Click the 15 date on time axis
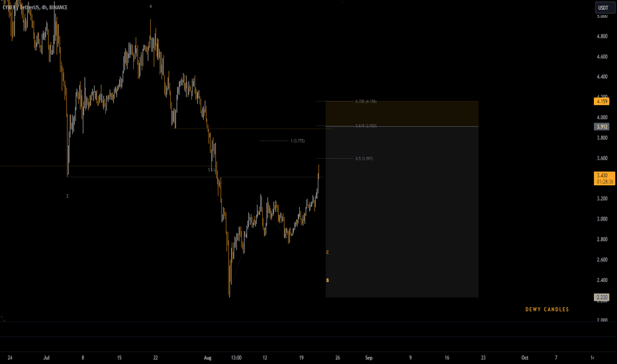This screenshot has width=617, height=364. pos(119,357)
